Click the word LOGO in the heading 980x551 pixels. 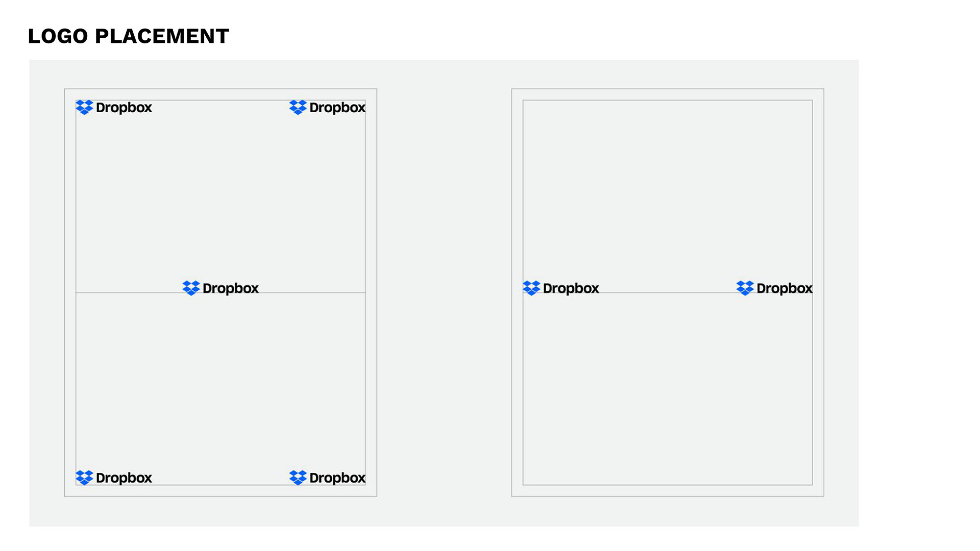tap(58, 36)
